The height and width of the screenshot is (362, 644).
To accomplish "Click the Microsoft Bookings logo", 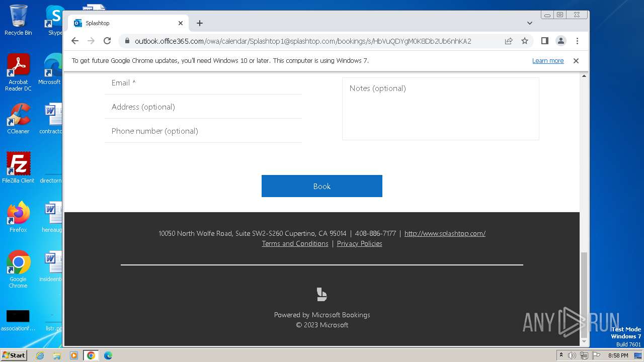I will coord(322,294).
